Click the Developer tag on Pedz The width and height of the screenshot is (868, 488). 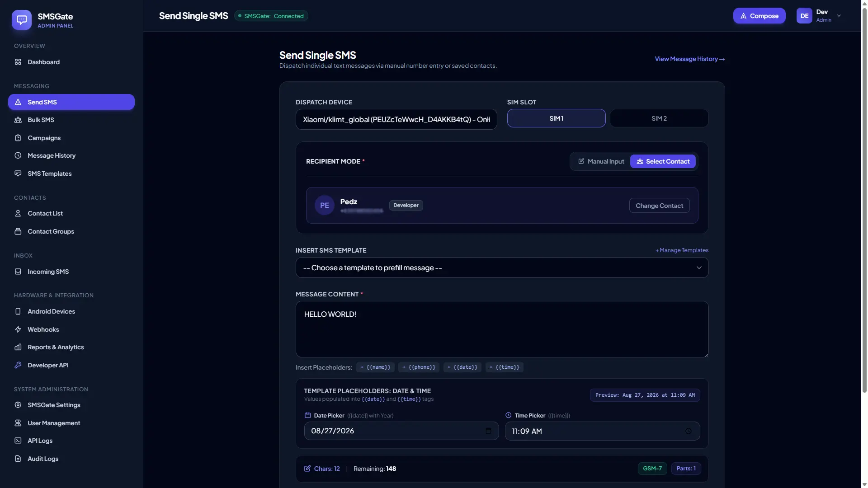406,205
